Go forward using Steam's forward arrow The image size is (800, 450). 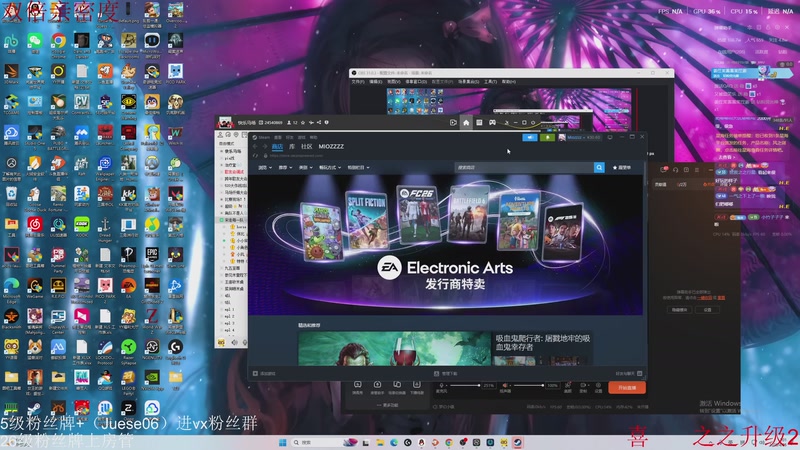[x=264, y=146]
